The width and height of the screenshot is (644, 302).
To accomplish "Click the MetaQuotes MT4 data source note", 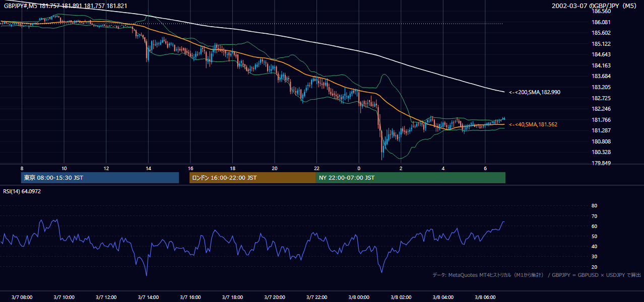I will tap(536, 275).
